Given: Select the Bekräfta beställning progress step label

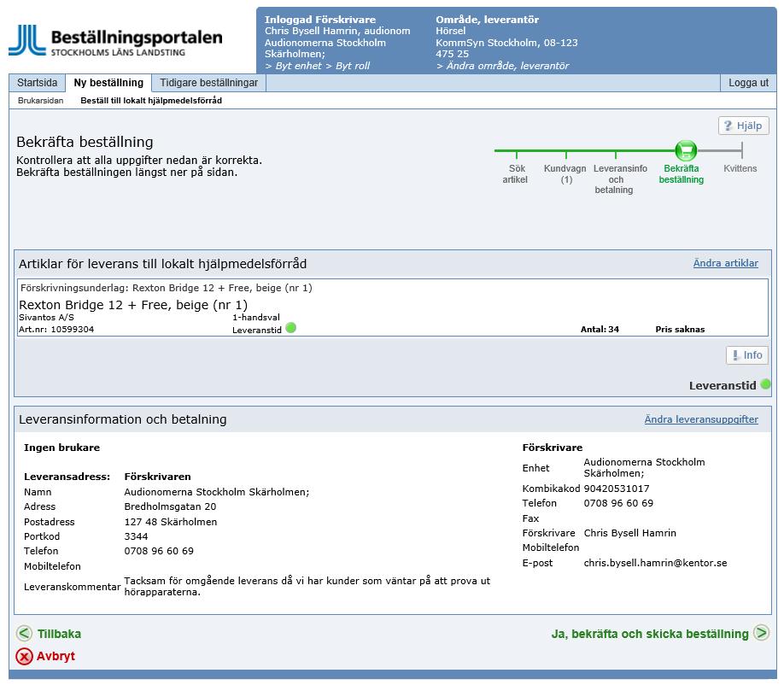Looking at the screenshot, I should (681, 174).
